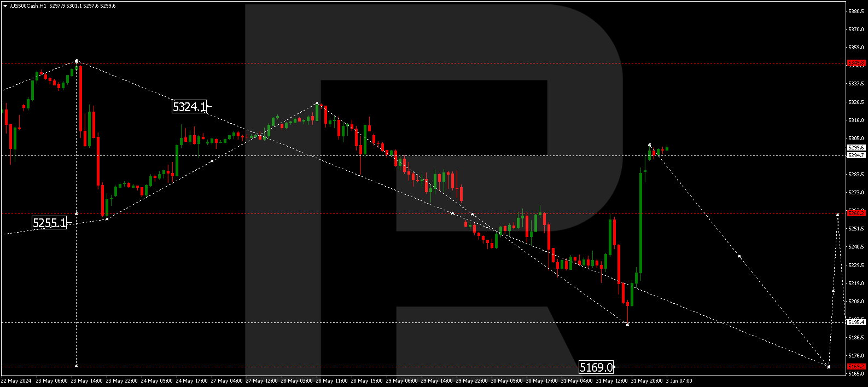Click the 5380.5 price scale label
This screenshot has width=868, height=387.
(856, 11)
